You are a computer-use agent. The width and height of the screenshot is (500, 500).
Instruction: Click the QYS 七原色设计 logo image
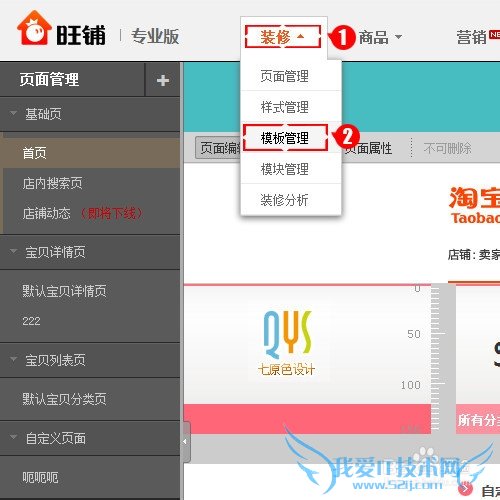287,343
